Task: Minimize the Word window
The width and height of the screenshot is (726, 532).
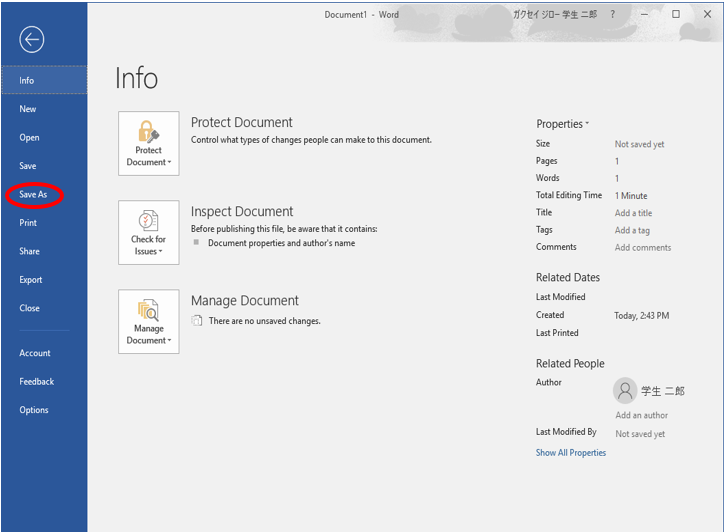Action: [x=644, y=14]
